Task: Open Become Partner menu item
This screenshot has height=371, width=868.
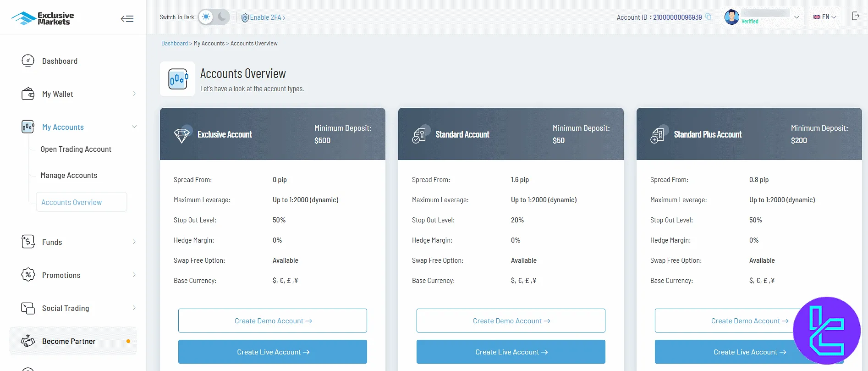Action: click(x=73, y=341)
